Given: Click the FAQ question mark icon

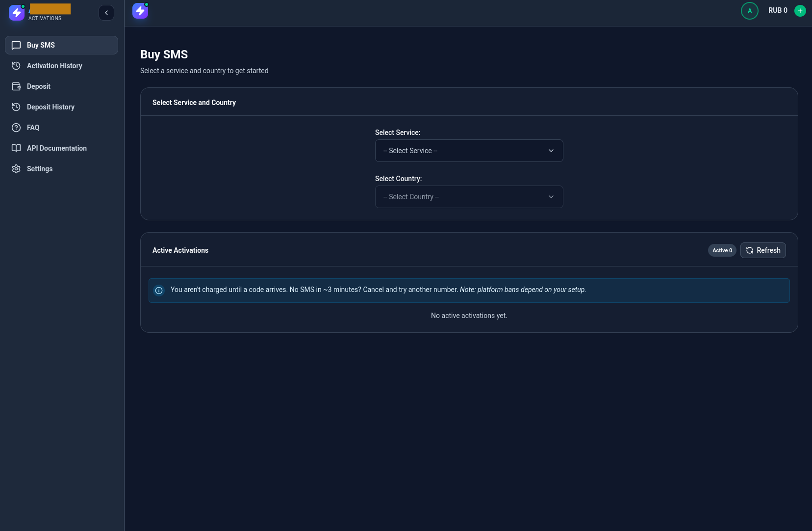Looking at the screenshot, I should click(x=16, y=128).
